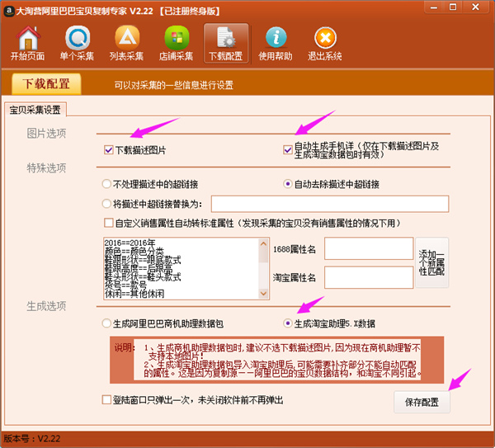
Task: Click the 下载配置 section header tab
Action: (x=46, y=84)
